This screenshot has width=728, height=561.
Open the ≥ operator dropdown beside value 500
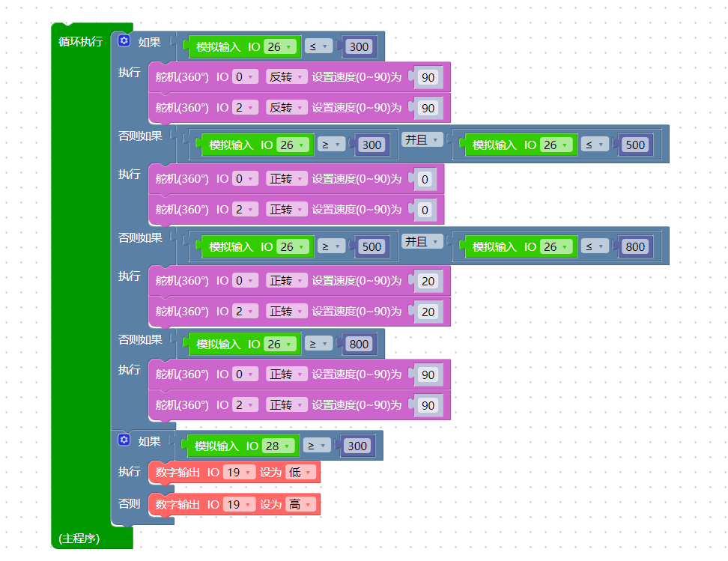click(331, 246)
